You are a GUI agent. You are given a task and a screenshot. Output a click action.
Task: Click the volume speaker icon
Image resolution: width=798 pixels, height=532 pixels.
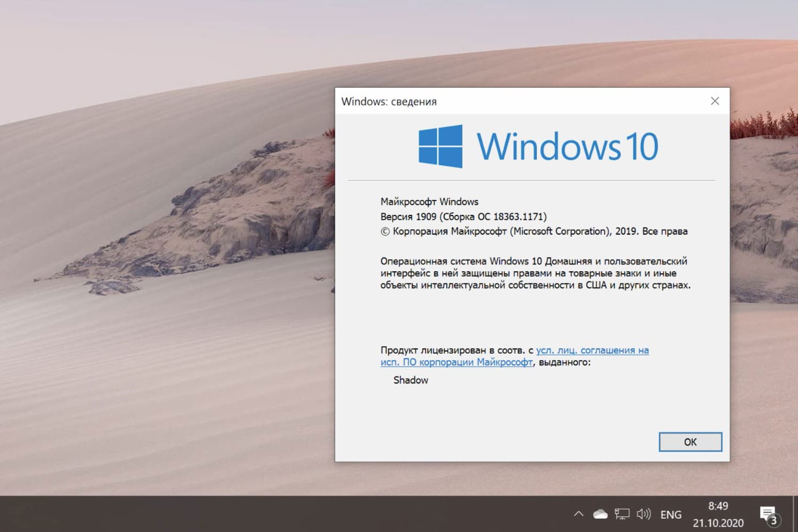point(644,514)
